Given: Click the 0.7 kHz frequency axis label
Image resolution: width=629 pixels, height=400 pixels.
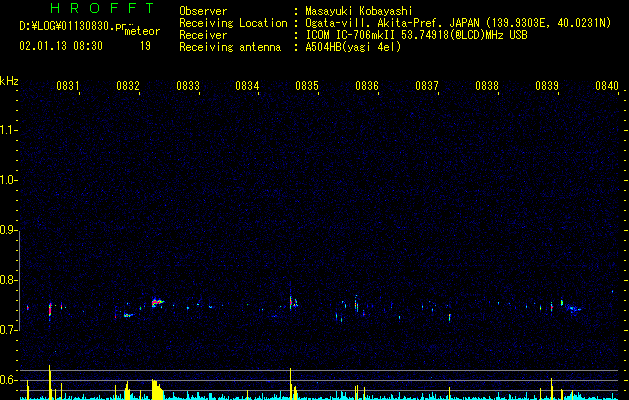Looking at the screenshot, I should click(x=9, y=330).
